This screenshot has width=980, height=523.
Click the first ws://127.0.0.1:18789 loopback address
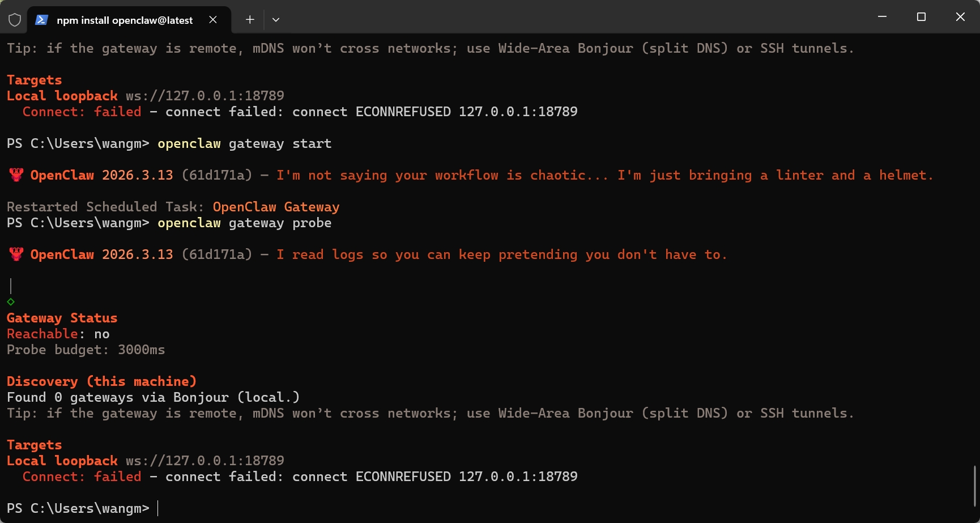point(204,96)
